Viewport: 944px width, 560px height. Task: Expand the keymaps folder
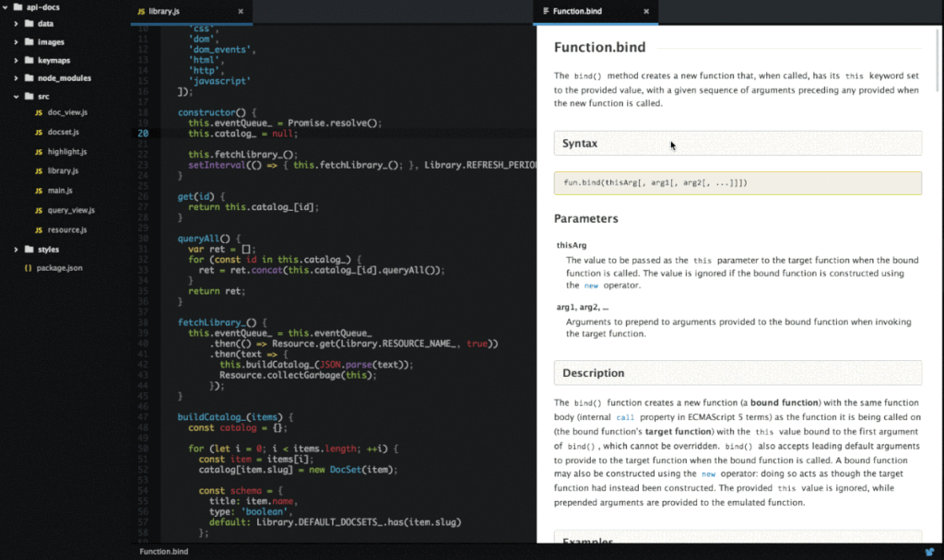click(x=14, y=60)
